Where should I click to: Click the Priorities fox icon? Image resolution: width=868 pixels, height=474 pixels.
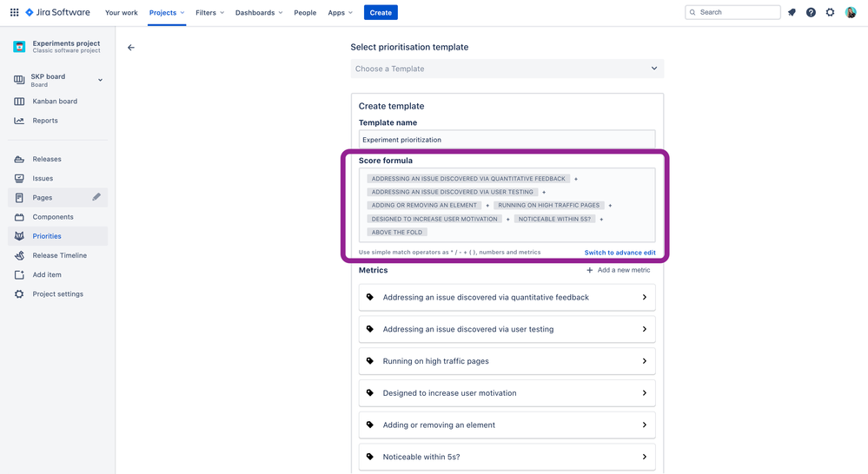tap(19, 236)
